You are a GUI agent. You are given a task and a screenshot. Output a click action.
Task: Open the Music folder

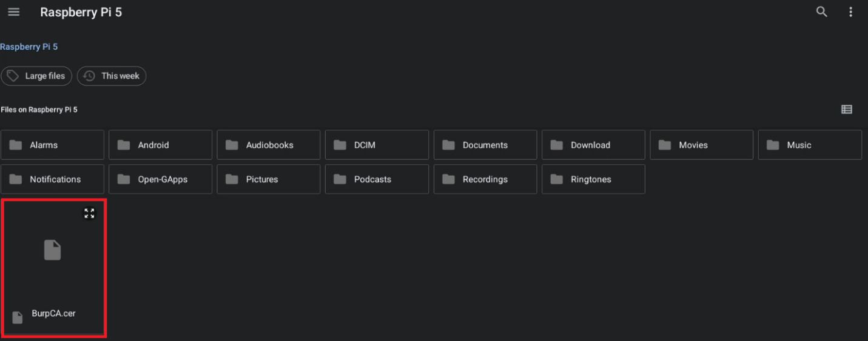pos(810,145)
